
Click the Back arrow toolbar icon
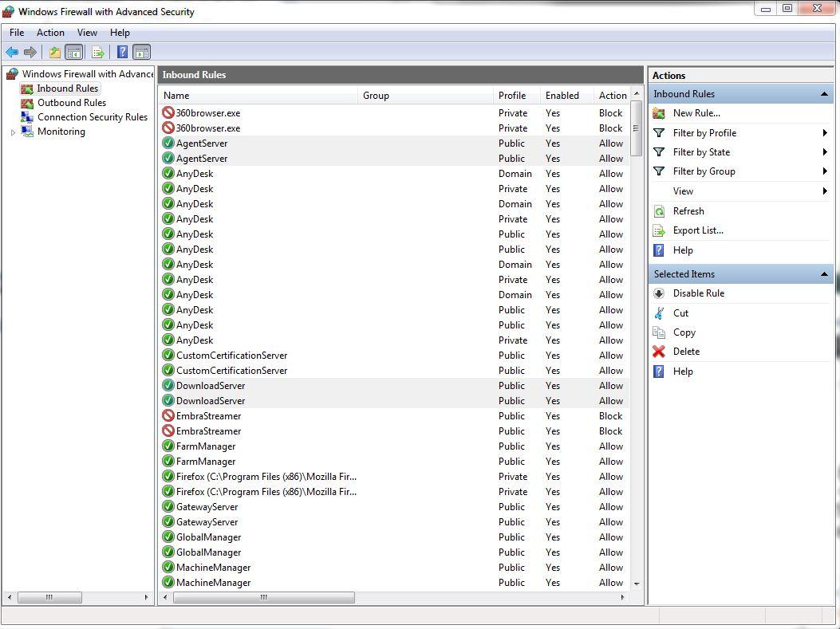[12, 52]
